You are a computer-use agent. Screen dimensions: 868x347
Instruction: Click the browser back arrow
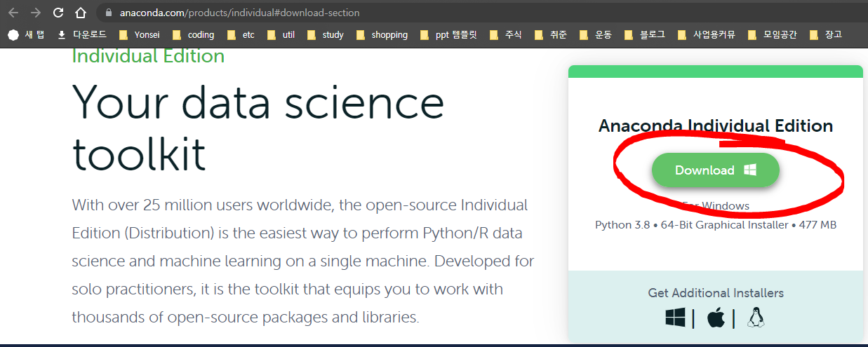(x=13, y=13)
